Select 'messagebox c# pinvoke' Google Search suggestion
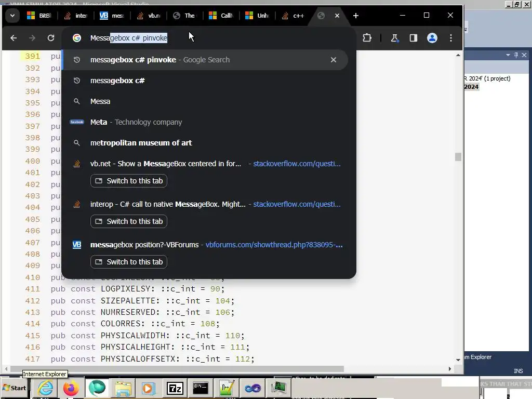532x399 pixels. pos(205,60)
